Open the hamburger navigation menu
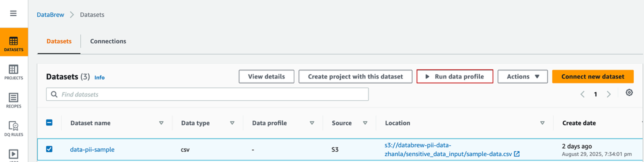644x162 pixels. click(13, 13)
